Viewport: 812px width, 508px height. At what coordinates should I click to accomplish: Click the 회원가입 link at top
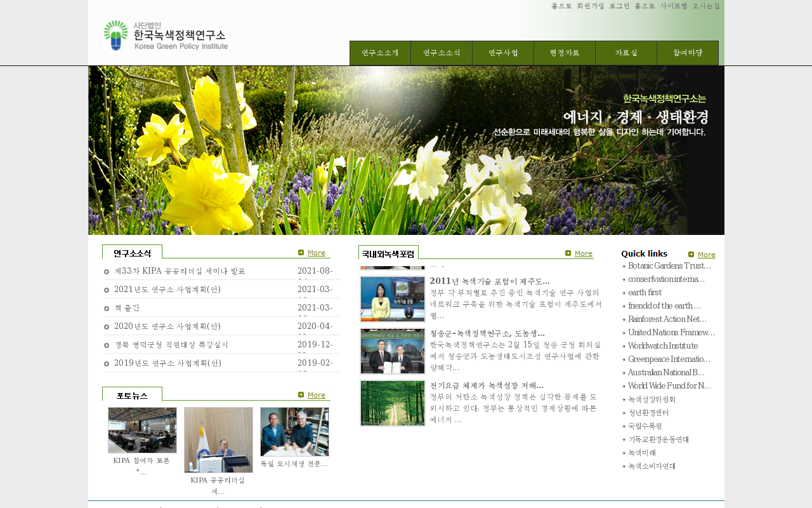[x=590, y=6]
